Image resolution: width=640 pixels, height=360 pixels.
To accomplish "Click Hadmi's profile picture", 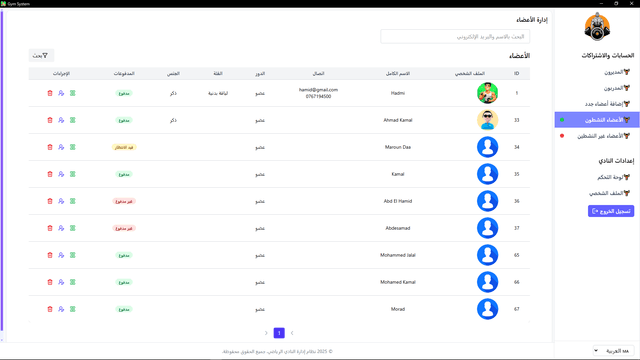I will tap(487, 93).
